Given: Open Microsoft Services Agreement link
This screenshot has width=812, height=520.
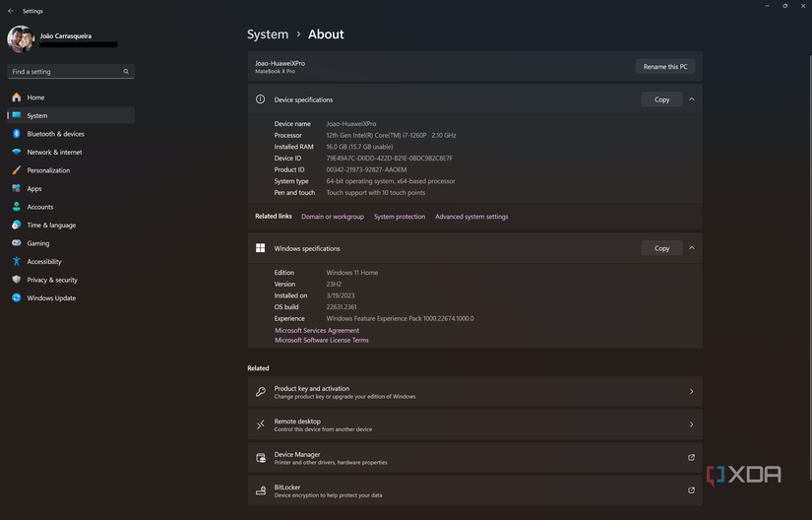Looking at the screenshot, I should [316, 331].
